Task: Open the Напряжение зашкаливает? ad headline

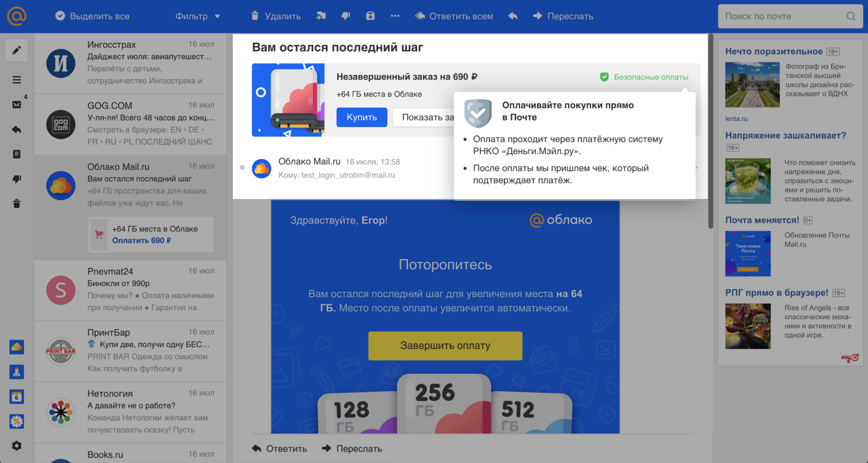Action: tap(785, 135)
